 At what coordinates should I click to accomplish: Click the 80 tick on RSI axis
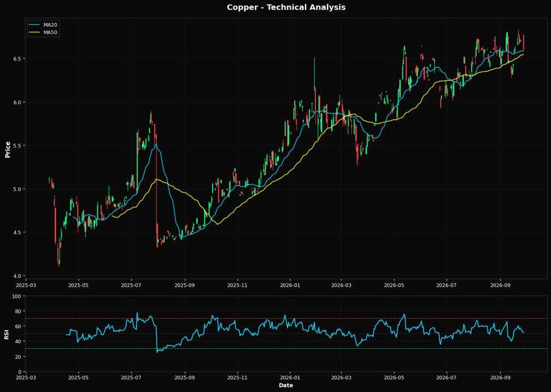coord(19,311)
